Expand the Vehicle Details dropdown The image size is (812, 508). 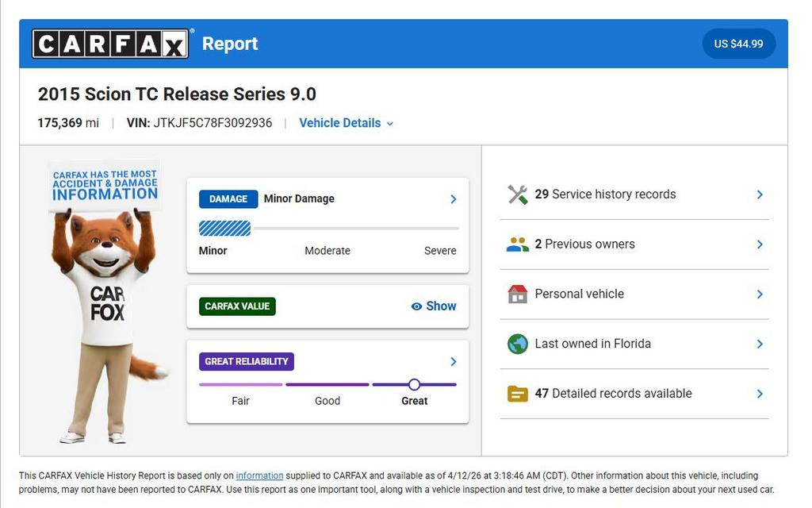tap(346, 123)
